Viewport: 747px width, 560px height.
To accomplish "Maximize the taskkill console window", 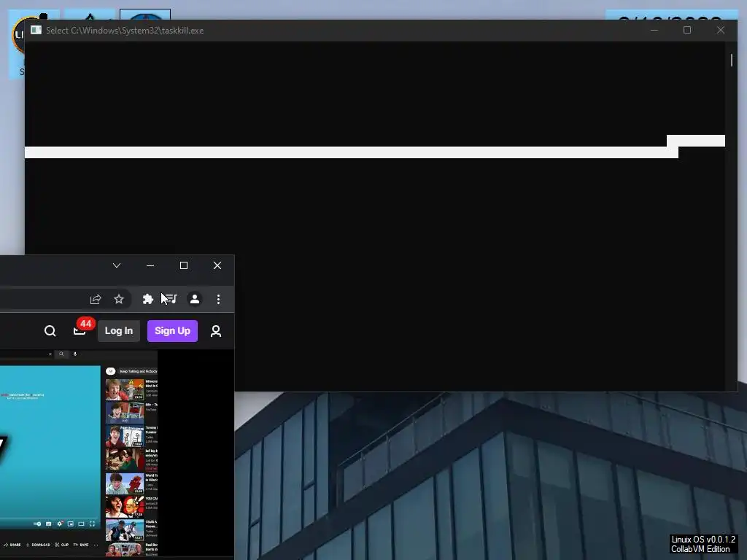I will tap(687, 30).
